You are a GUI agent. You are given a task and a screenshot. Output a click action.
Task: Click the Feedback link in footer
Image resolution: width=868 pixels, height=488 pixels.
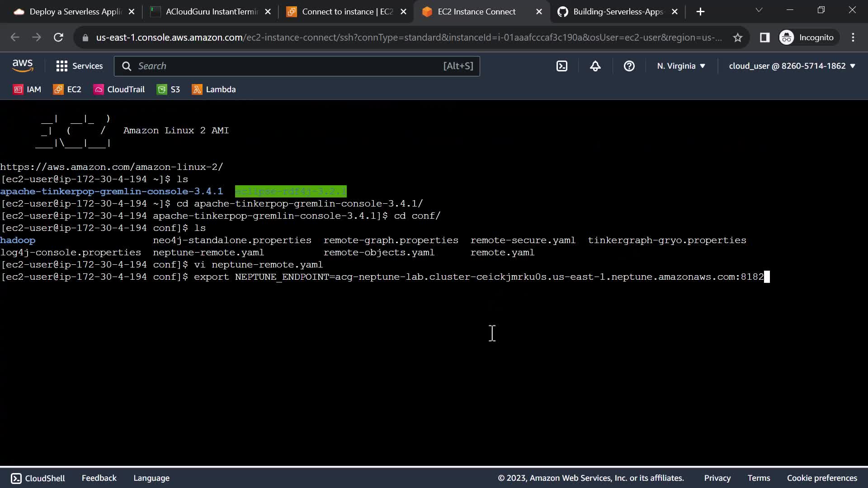(x=99, y=478)
